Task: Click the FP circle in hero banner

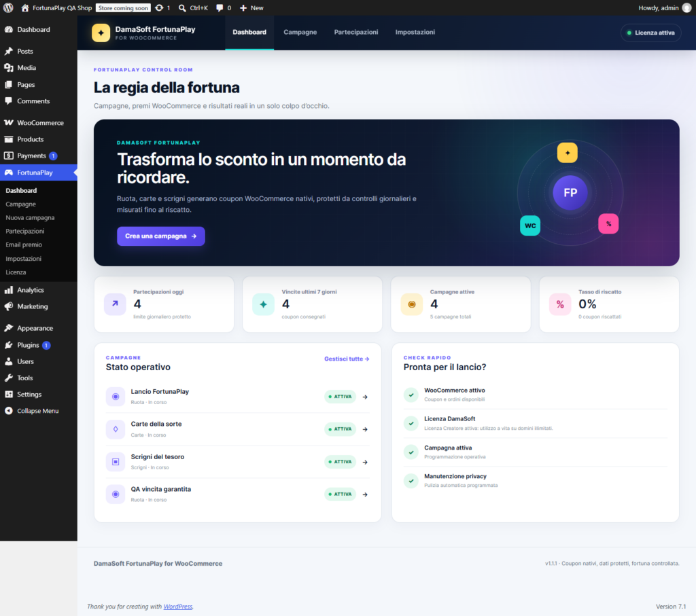Action: pyautogui.click(x=570, y=192)
